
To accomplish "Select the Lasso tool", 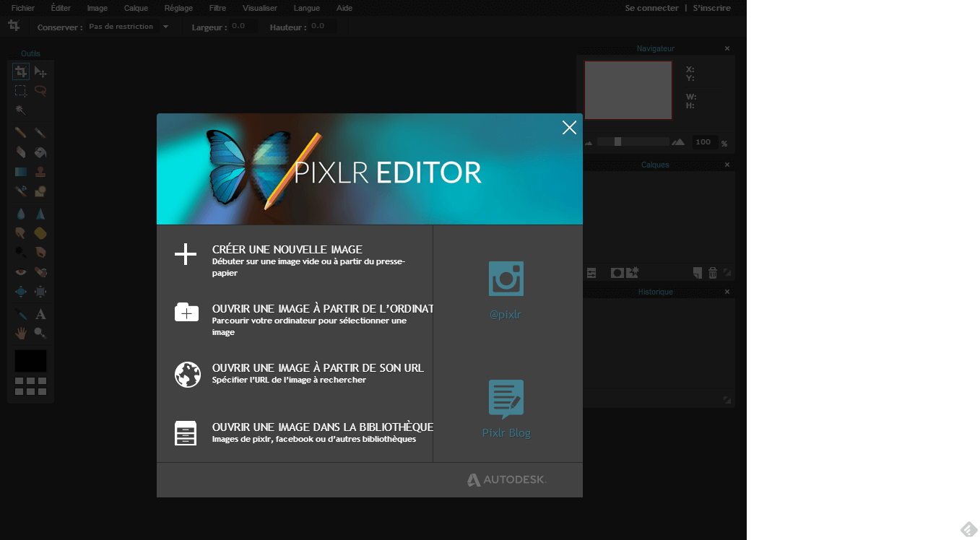I will pos(40,91).
